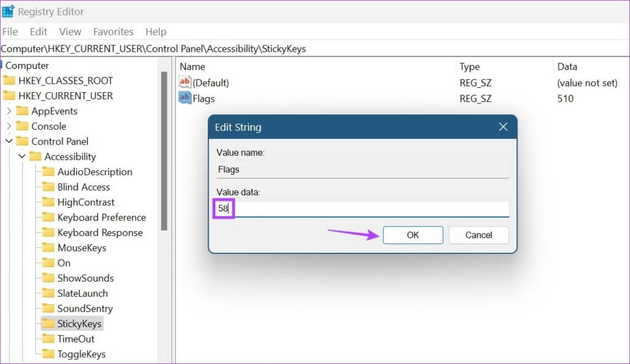Screen dimensions: 630x364
Task: Click the SoundSentry folder icon
Action: [x=49, y=308]
